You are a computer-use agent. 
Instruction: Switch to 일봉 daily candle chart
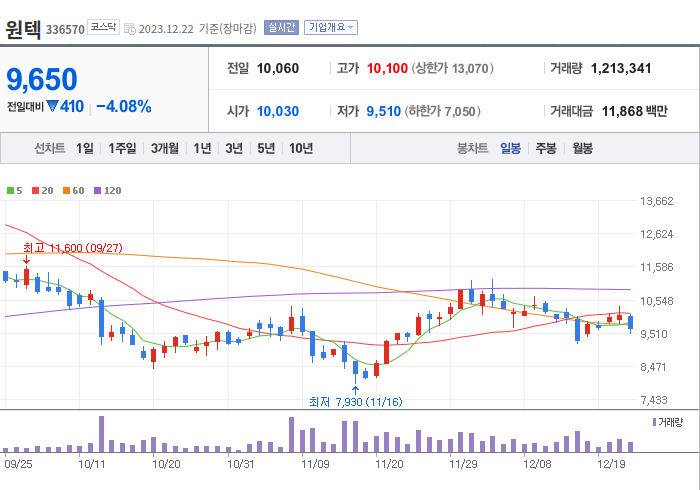coord(510,148)
